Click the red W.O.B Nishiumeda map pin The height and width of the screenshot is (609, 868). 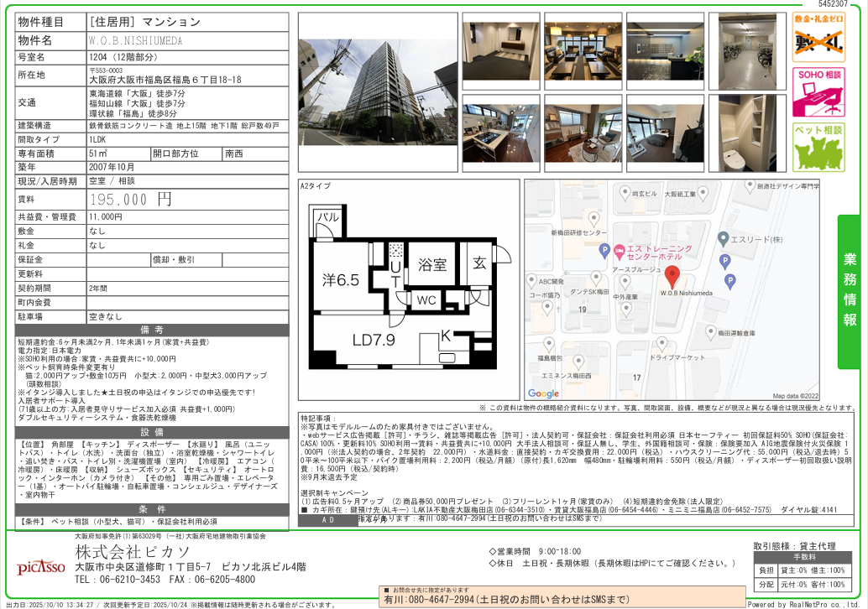pos(672,276)
